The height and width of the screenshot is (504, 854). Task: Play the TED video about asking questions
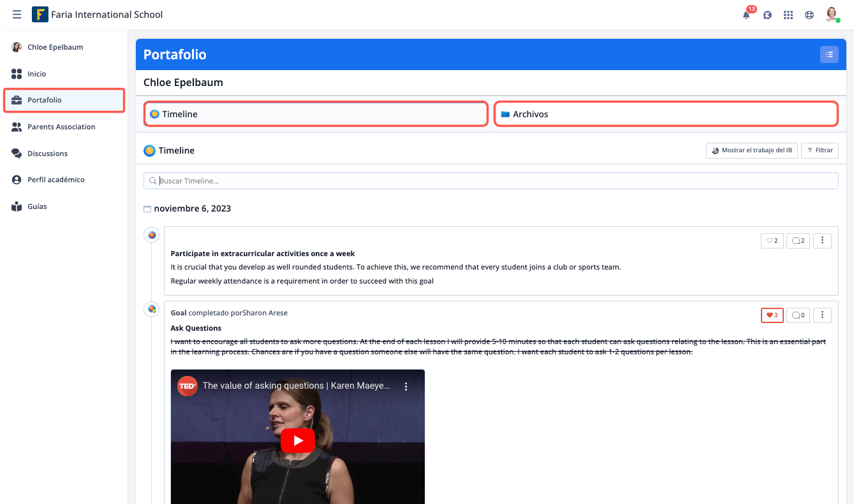pos(297,440)
